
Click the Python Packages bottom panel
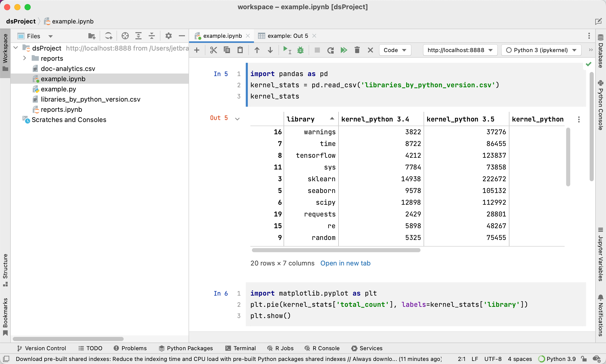coord(187,348)
